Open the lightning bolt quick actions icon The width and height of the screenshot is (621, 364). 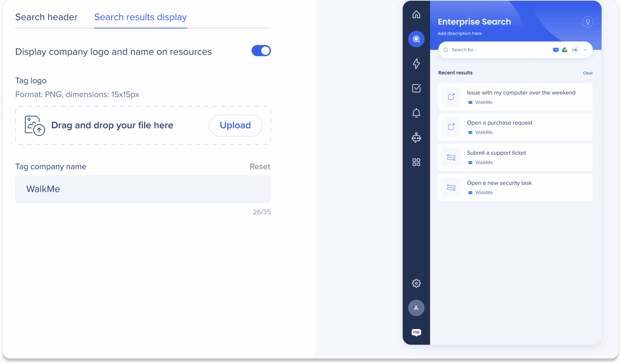(416, 64)
